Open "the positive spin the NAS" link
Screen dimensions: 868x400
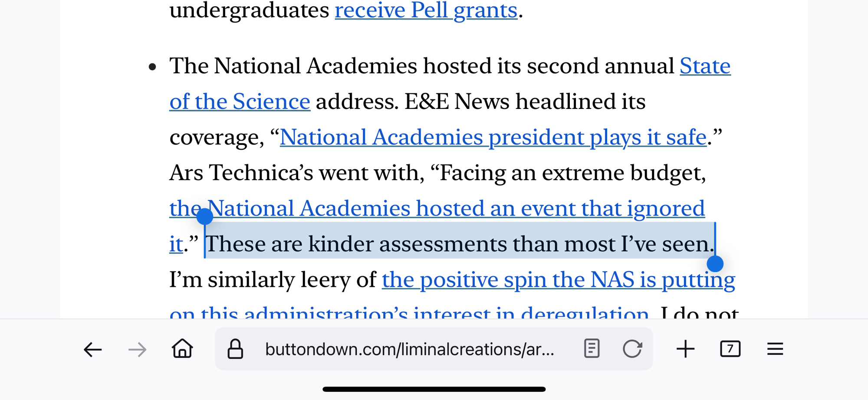pos(558,280)
